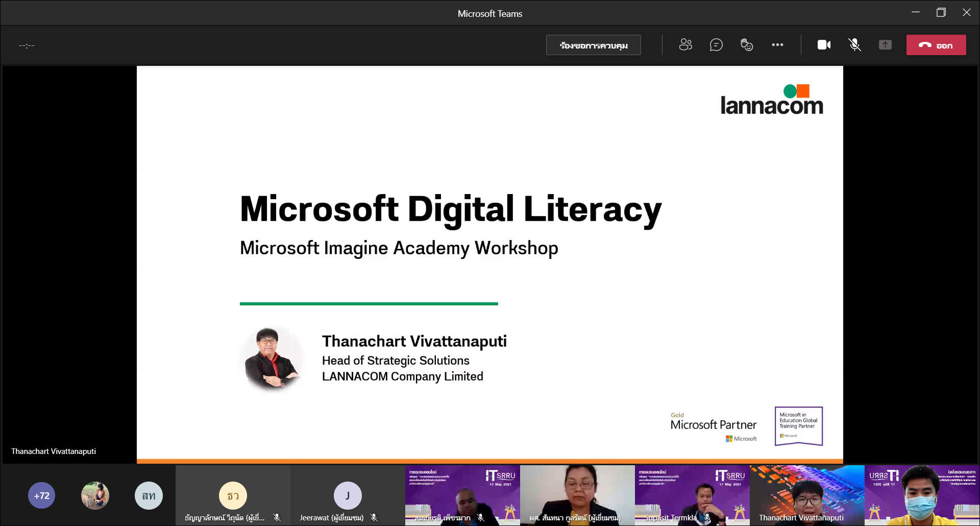Toggle the microphone mute button
Viewport: 980px width, 526px height.
pos(854,45)
